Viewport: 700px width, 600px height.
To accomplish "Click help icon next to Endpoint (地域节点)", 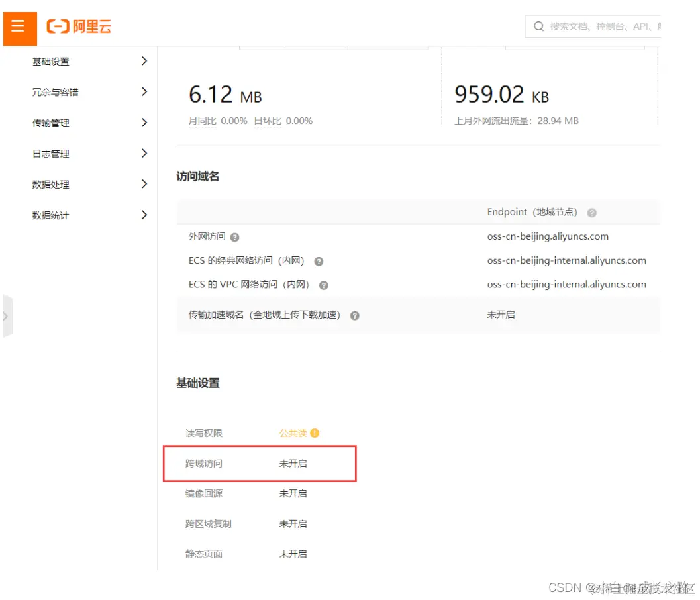I will [x=592, y=213].
